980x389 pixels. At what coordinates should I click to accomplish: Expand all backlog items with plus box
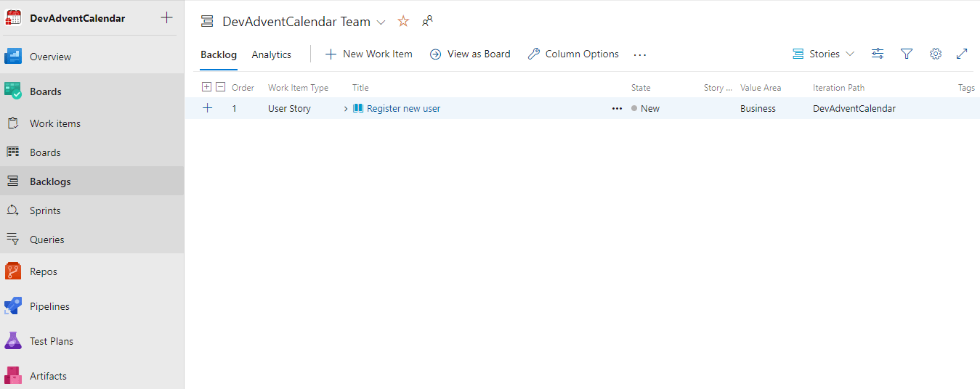point(206,87)
